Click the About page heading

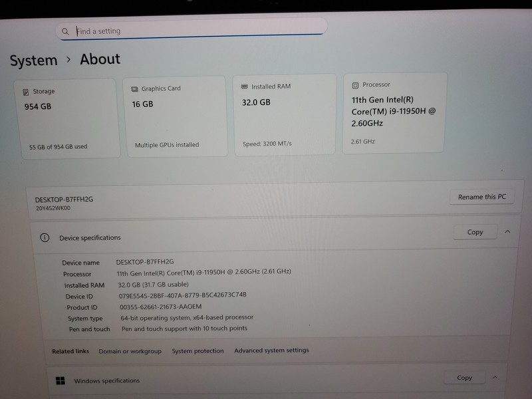point(100,59)
